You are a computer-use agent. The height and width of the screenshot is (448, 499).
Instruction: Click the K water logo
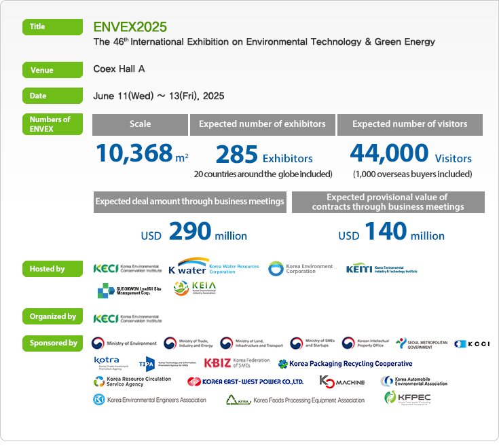coord(213,267)
